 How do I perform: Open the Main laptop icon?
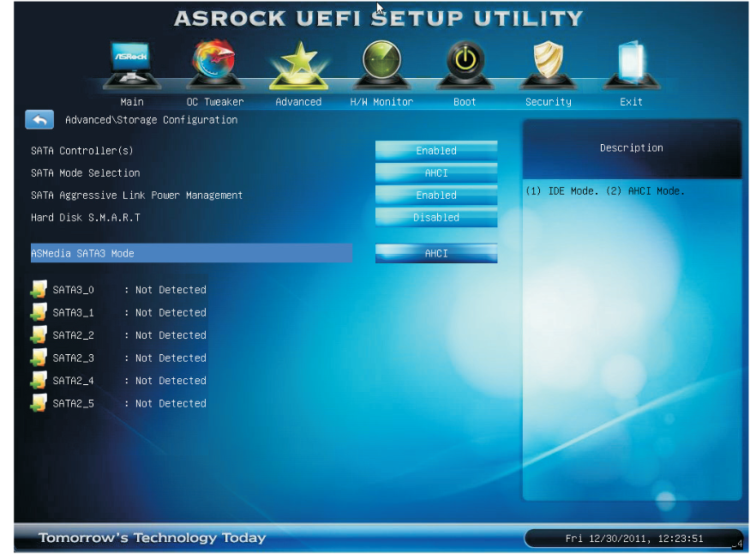(x=132, y=65)
